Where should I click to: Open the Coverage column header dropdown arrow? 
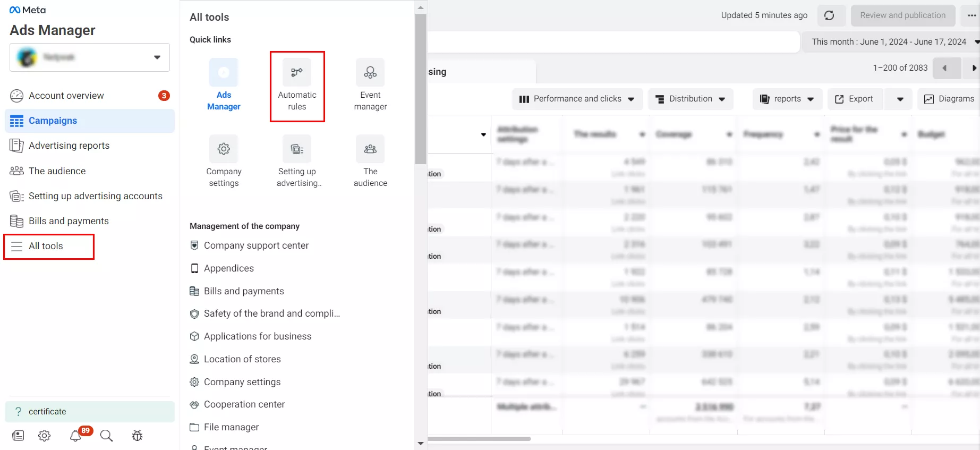tap(729, 134)
